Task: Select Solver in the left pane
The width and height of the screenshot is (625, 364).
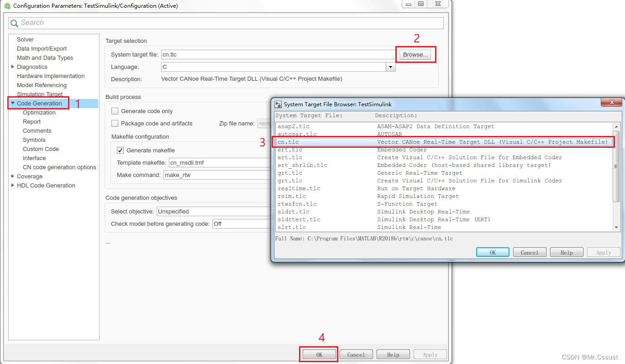Action: (x=25, y=39)
